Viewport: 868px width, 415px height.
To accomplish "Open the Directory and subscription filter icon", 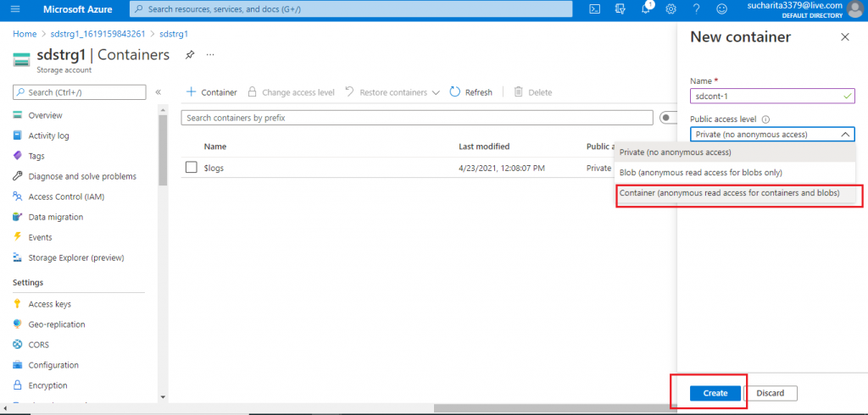I will pyautogui.click(x=620, y=8).
